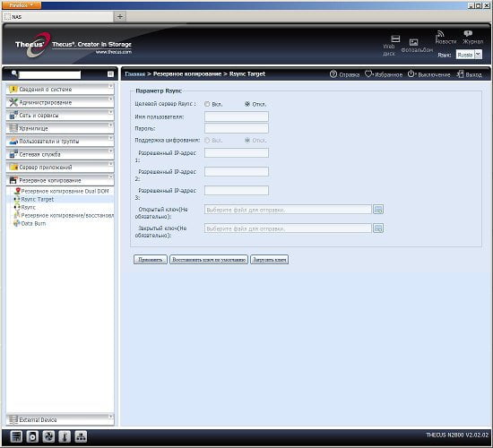Open Data Burn in backup tree
The width and height of the screenshot is (493, 448).
tap(33, 223)
